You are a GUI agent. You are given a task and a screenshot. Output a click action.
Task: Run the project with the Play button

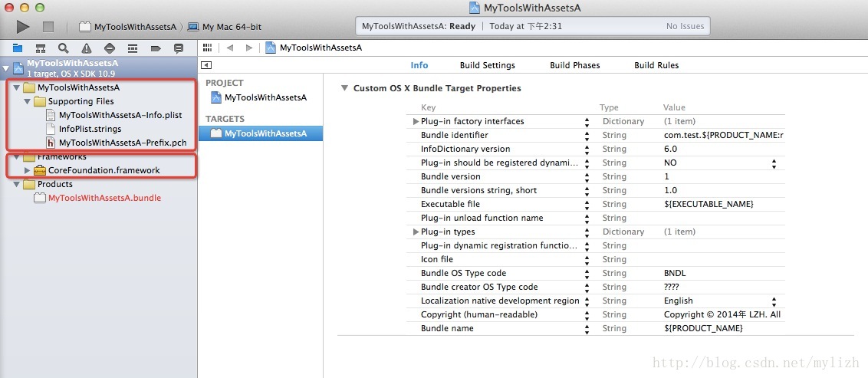(23, 26)
